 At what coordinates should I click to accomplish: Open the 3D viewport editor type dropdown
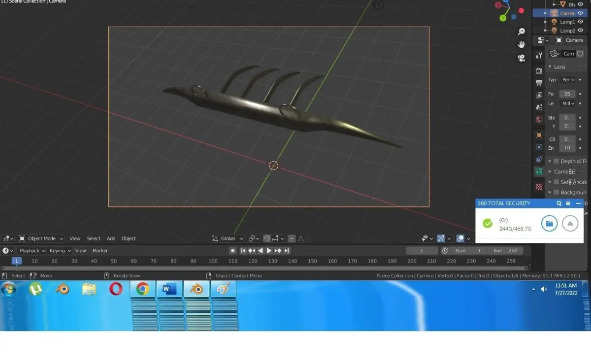[x=8, y=238]
